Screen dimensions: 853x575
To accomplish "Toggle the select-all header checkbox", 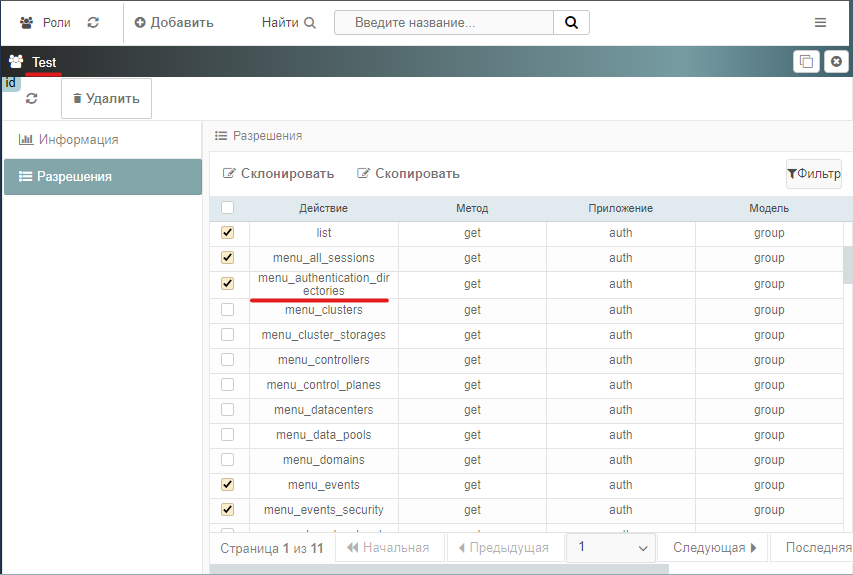I will tap(227, 208).
